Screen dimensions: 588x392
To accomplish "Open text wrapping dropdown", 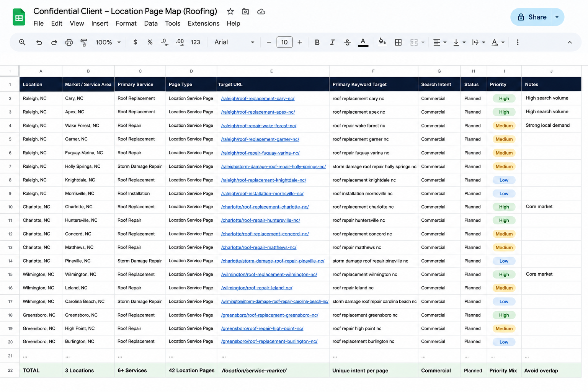I will [x=479, y=42].
